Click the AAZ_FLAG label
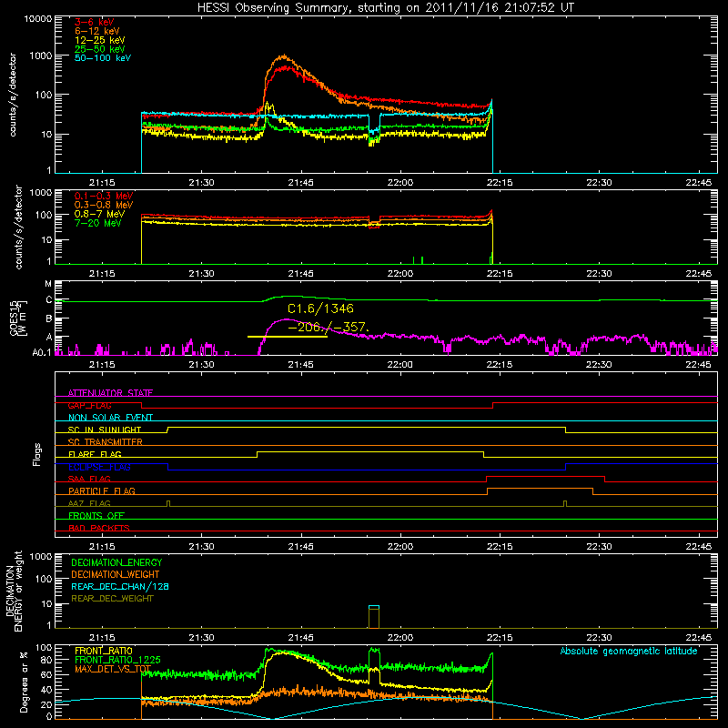 [89, 503]
